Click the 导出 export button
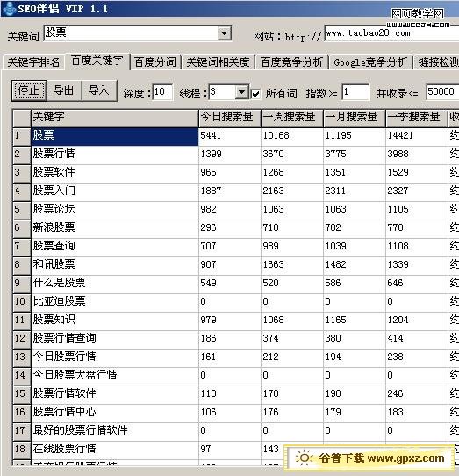The image size is (459, 476). (64, 90)
